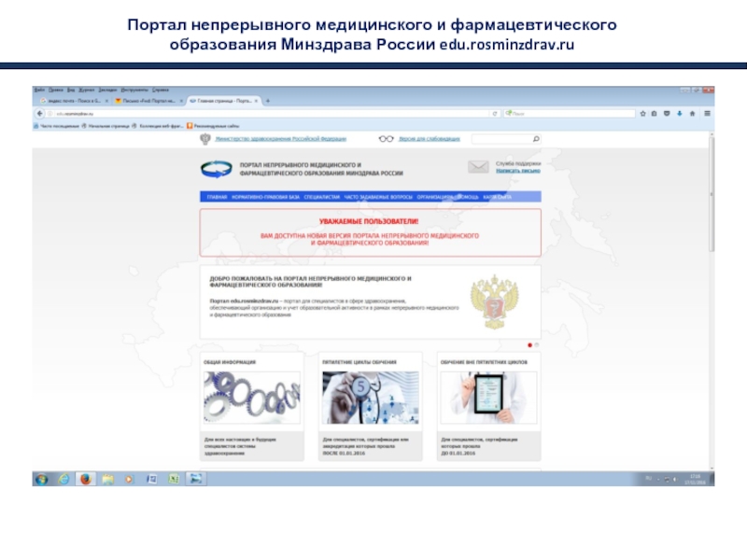Go back with the browser back arrow
747x560 pixels.
(39, 113)
